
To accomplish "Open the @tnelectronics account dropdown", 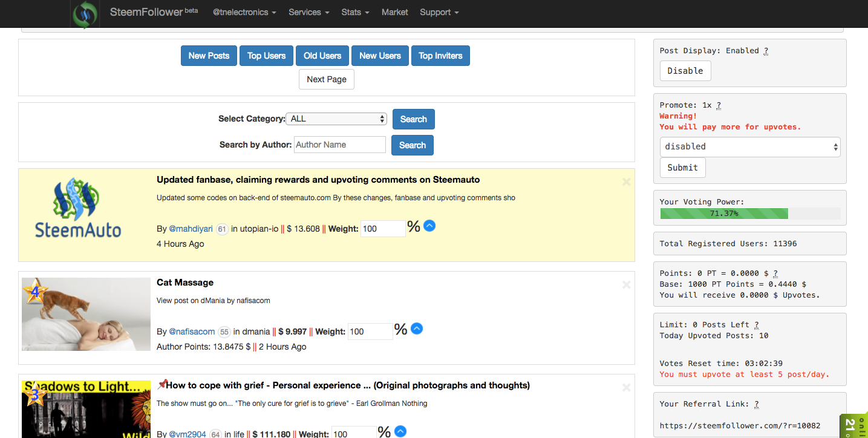I will [x=244, y=12].
